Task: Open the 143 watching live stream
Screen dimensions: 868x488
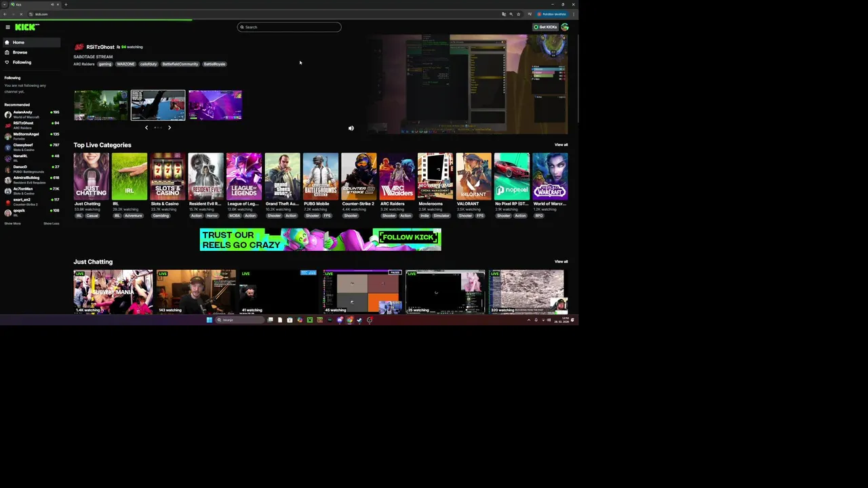Action: coord(196,292)
